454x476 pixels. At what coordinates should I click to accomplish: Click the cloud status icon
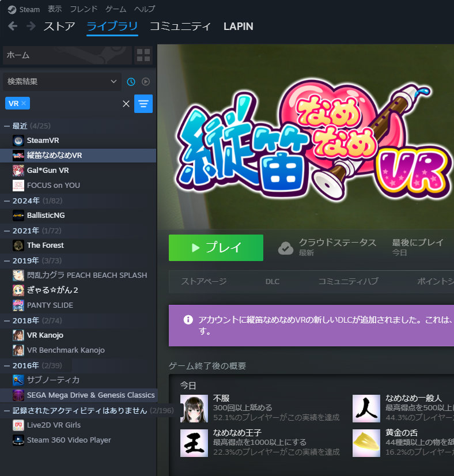pyautogui.click(x=286, y=248)
